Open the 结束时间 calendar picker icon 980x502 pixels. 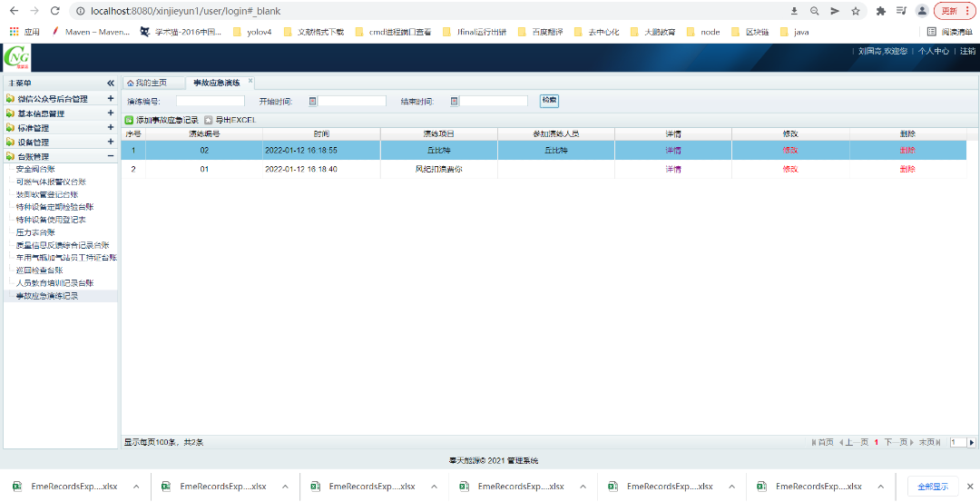pos(454,102)
